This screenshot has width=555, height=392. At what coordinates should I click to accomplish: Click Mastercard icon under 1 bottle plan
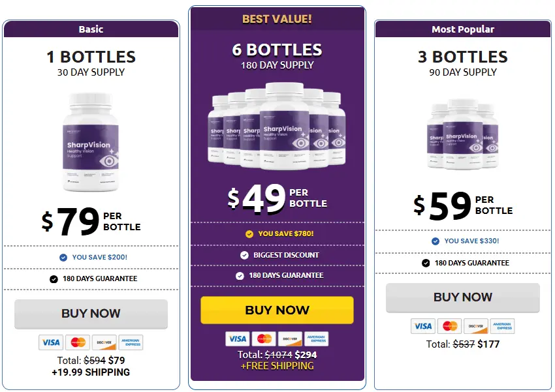click(x=78, y=342)
